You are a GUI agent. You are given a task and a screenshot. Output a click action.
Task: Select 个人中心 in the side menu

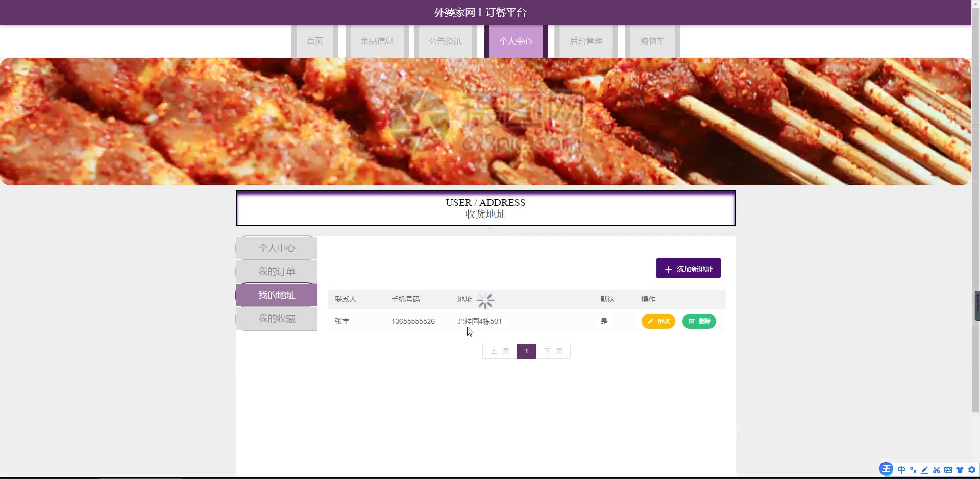[277, 248]
